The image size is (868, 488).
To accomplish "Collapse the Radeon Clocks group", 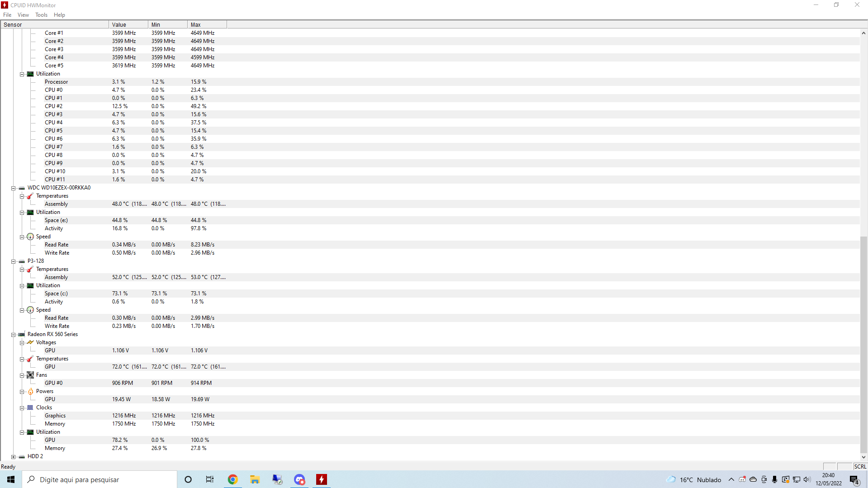I will [22, 408].
